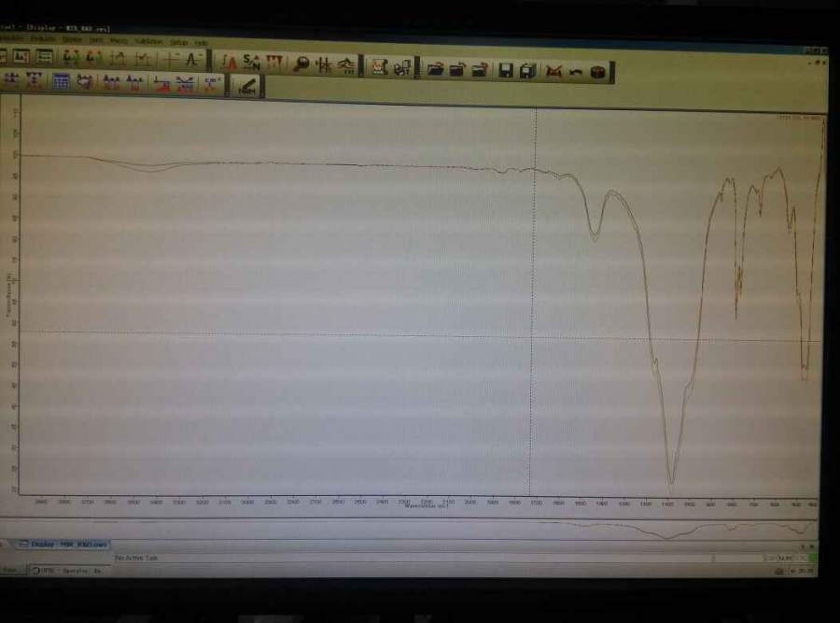840x623 pixels.
Task: Click the letter A annotation icon
Action: point(193,60)
